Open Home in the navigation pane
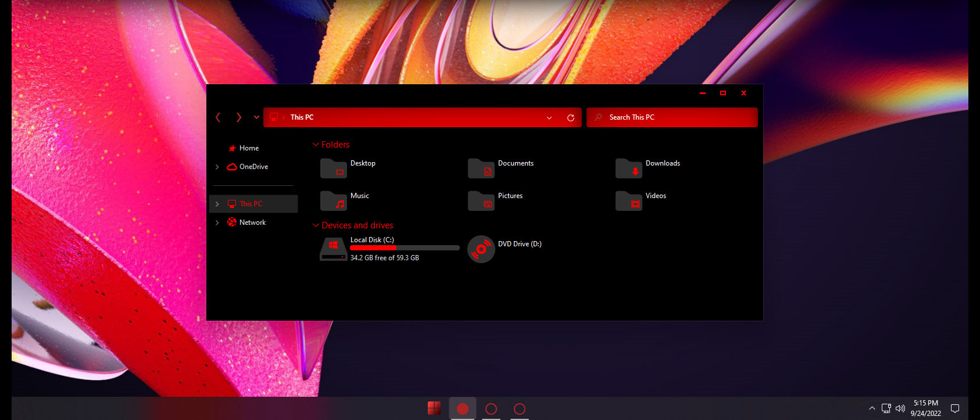 [249, 148]
